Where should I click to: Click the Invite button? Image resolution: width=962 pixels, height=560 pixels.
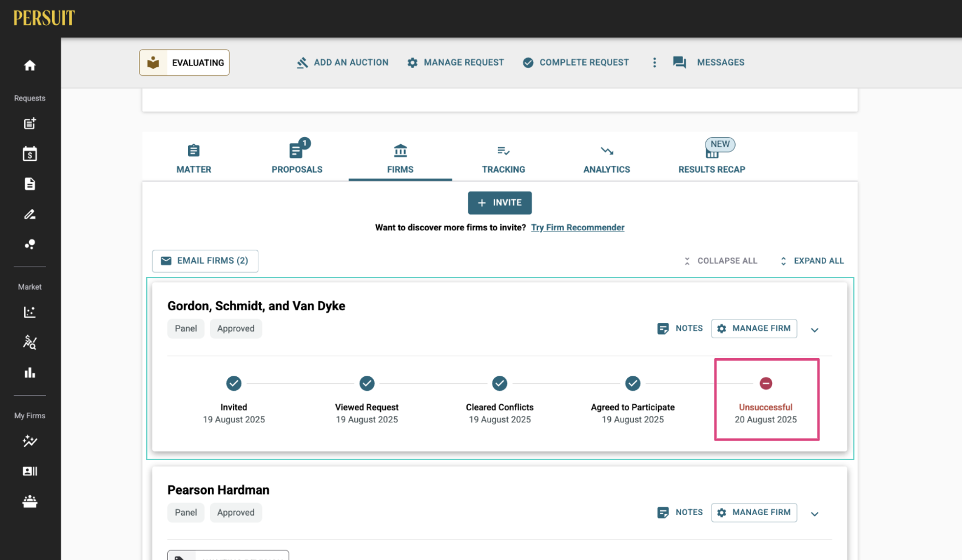[500, 203]
